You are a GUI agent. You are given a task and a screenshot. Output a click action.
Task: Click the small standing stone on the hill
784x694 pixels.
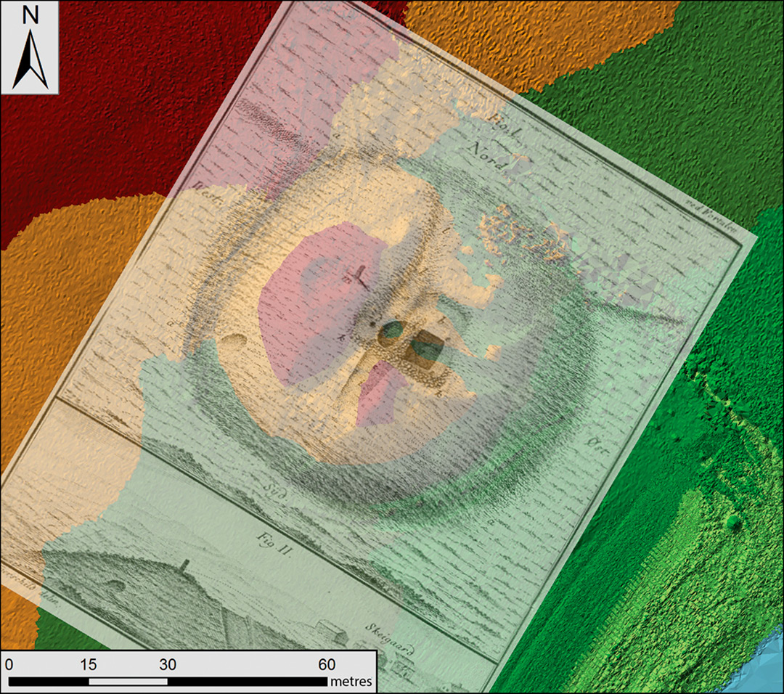[181, 566]
